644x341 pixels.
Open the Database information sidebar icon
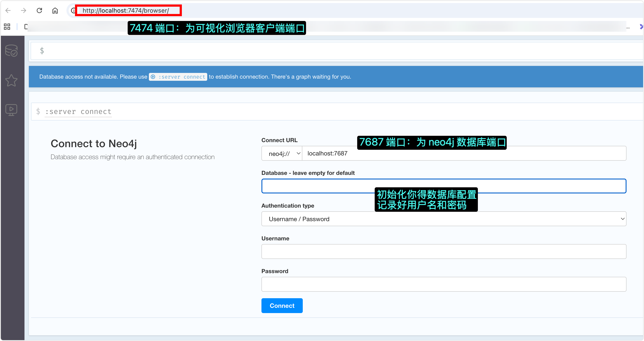tap(12, 51)
